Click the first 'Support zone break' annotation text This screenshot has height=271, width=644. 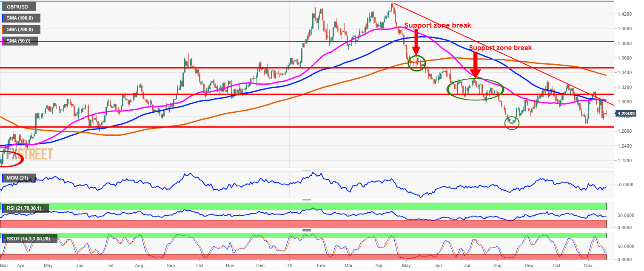[x=438, y=25]
